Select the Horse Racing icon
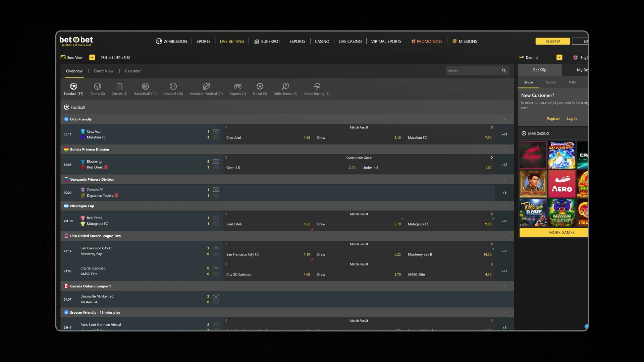This screenshot has height=362, width=644. coord(317,86)
